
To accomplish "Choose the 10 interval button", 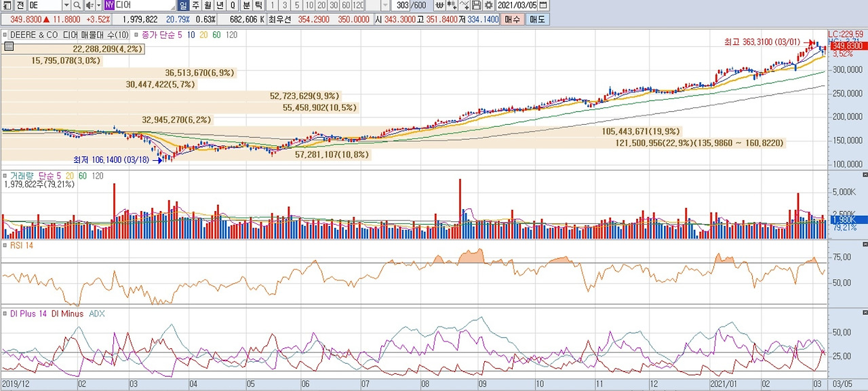I will coord(309,5).
